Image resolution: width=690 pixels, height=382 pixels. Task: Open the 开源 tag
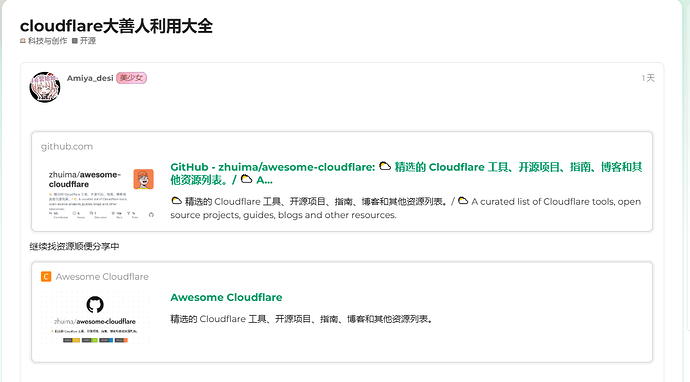(88, 41)
